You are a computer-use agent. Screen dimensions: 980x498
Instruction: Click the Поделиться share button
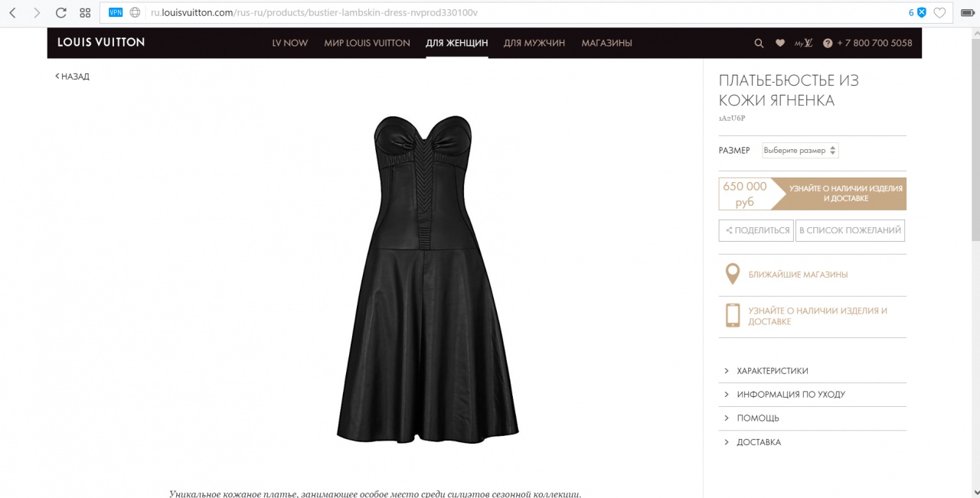point(756,230)
